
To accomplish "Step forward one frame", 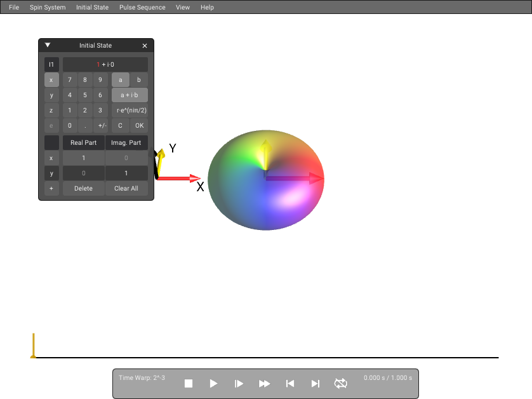I will coord(239,383).
